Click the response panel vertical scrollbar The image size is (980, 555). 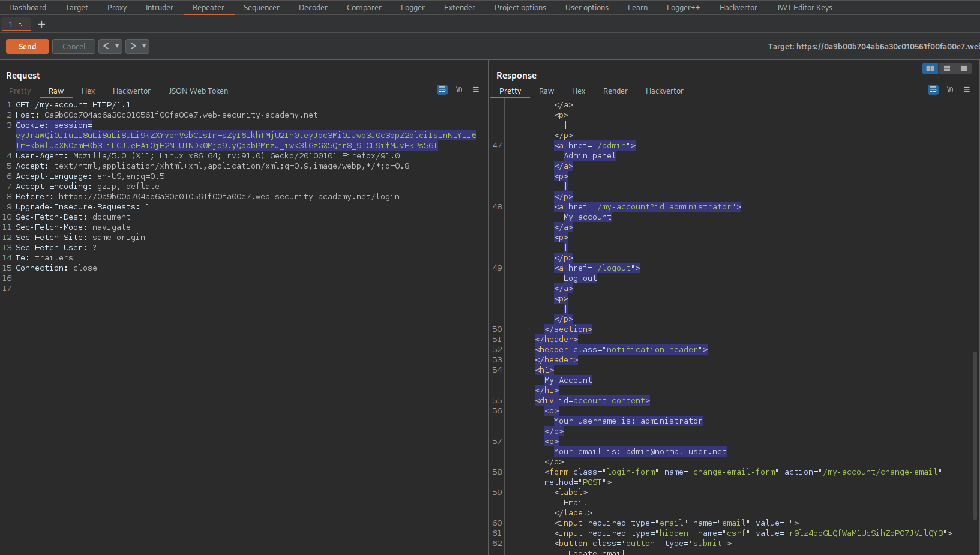(x=975, y=436)
